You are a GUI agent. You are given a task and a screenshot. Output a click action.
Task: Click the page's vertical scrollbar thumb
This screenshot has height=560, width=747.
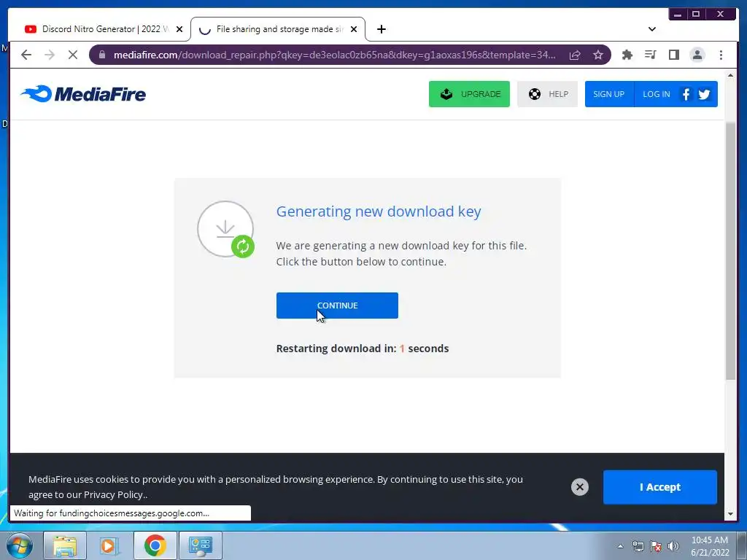coord(730,251)
